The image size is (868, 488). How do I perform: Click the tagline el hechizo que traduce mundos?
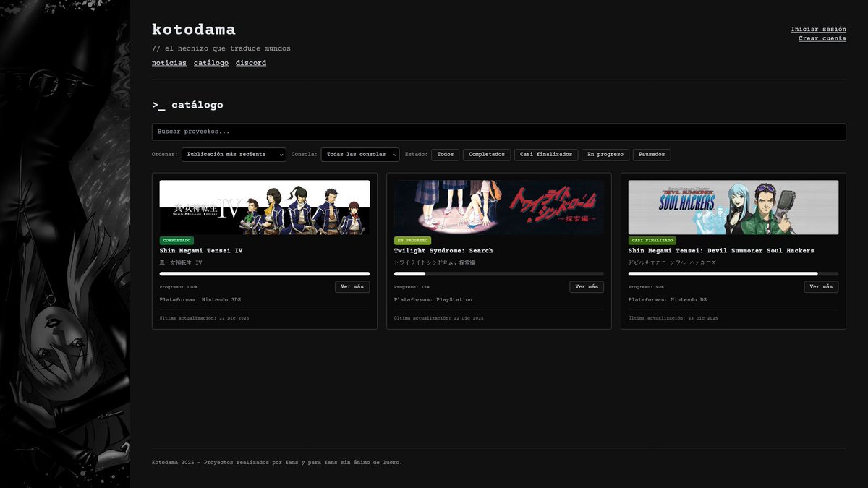tap(221, 48)
